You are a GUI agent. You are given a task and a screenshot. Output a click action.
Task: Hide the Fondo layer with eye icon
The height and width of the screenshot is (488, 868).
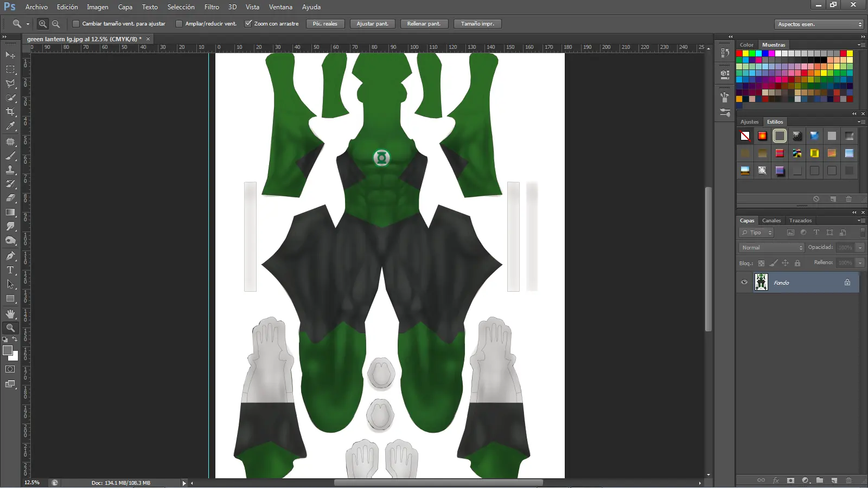744,282
